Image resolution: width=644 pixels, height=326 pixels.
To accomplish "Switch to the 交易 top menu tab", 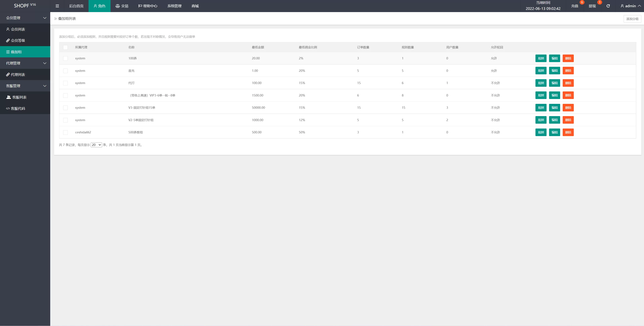I will click(x=122, y=6).
